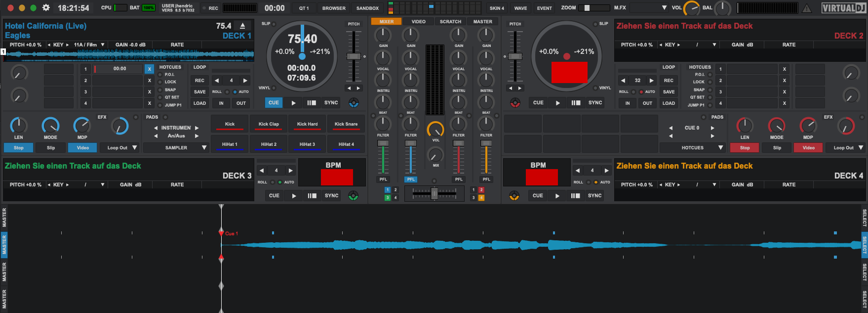Open the Deck 3 key dropdown
This screenshot has width=868, height=313.
103,184
